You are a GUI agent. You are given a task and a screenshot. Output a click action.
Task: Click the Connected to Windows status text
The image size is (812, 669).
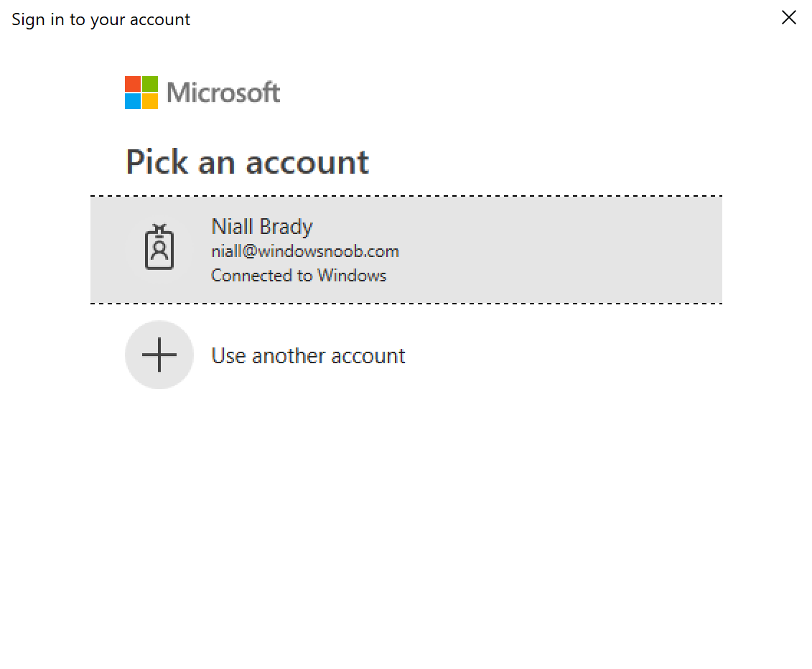[x=299, y=276]
